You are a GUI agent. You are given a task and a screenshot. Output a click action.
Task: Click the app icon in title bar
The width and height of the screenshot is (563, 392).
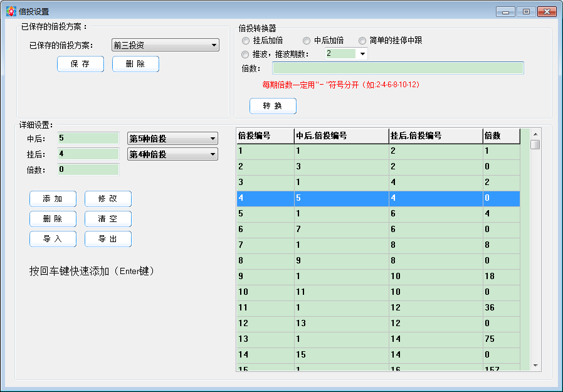click(x=11, y=11)
